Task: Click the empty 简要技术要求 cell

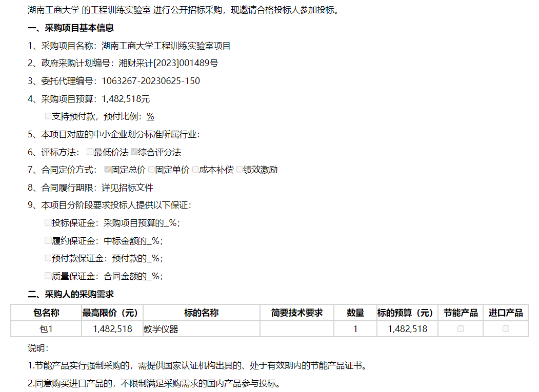Action: coord(296,329)
